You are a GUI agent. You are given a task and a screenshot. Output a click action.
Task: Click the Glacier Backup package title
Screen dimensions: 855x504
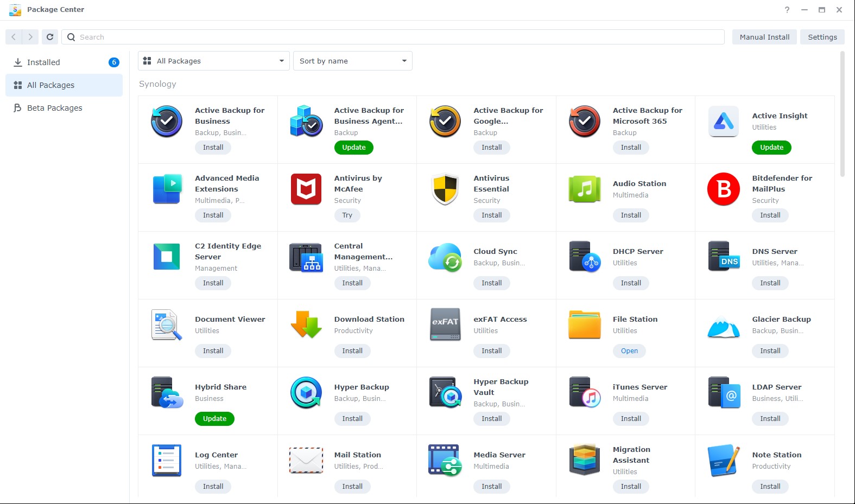(x=781, y=319)
